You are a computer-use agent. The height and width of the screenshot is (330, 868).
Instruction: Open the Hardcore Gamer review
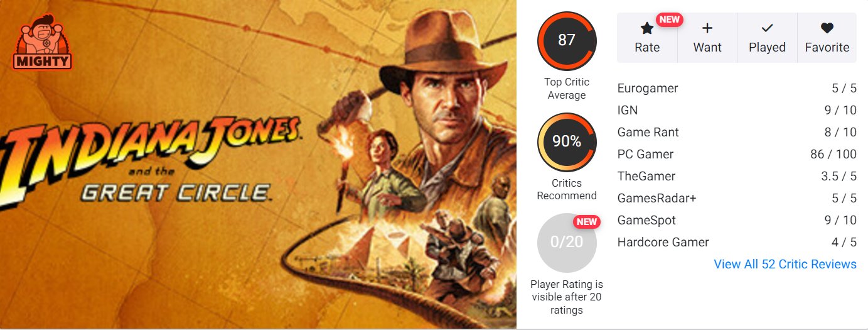(737, 243)
